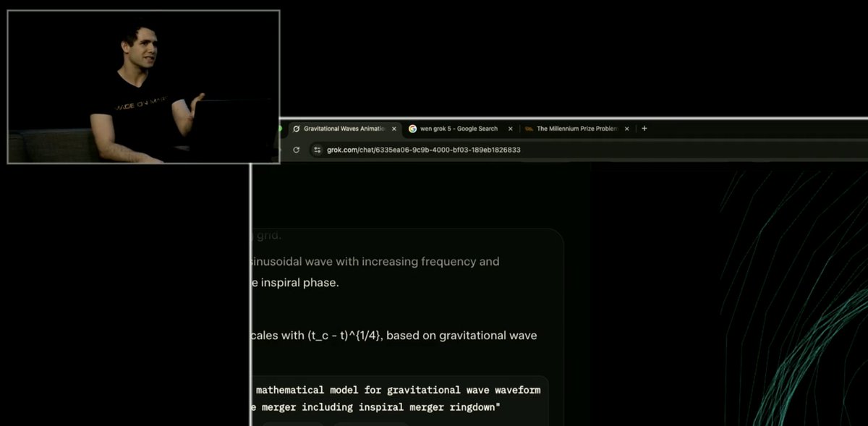The height and width of the screenshot is (426, 868).
Task: Open site information icon beside the URL
Action: 317,150
